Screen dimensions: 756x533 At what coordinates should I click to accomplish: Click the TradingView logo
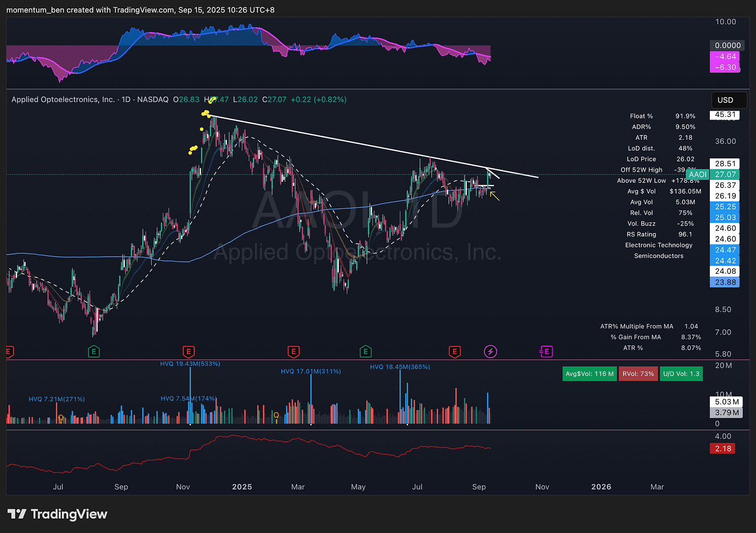58,514
